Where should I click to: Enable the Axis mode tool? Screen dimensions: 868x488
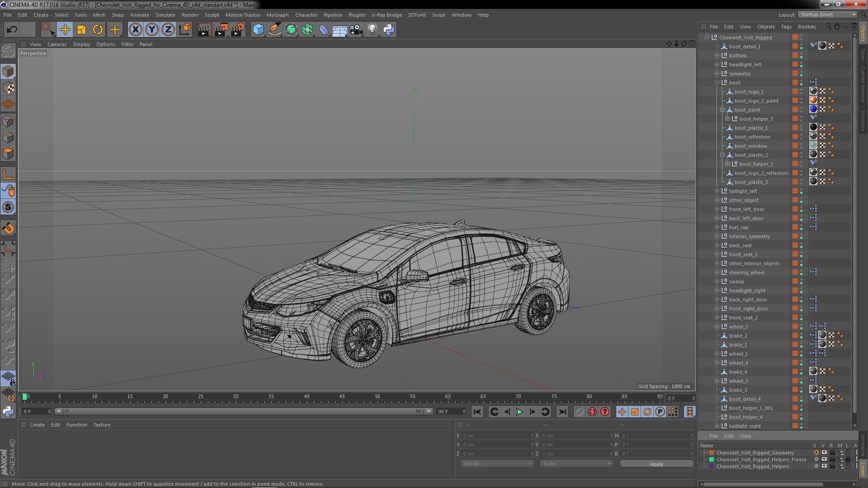click(8, 174)
